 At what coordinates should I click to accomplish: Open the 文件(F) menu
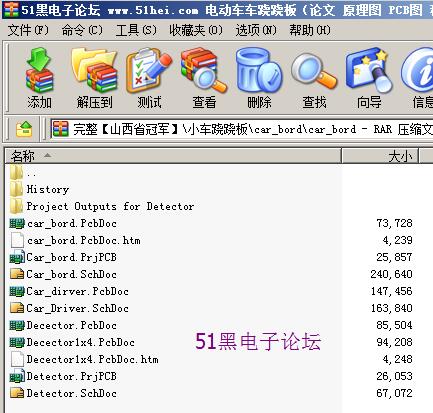(28, 30)
